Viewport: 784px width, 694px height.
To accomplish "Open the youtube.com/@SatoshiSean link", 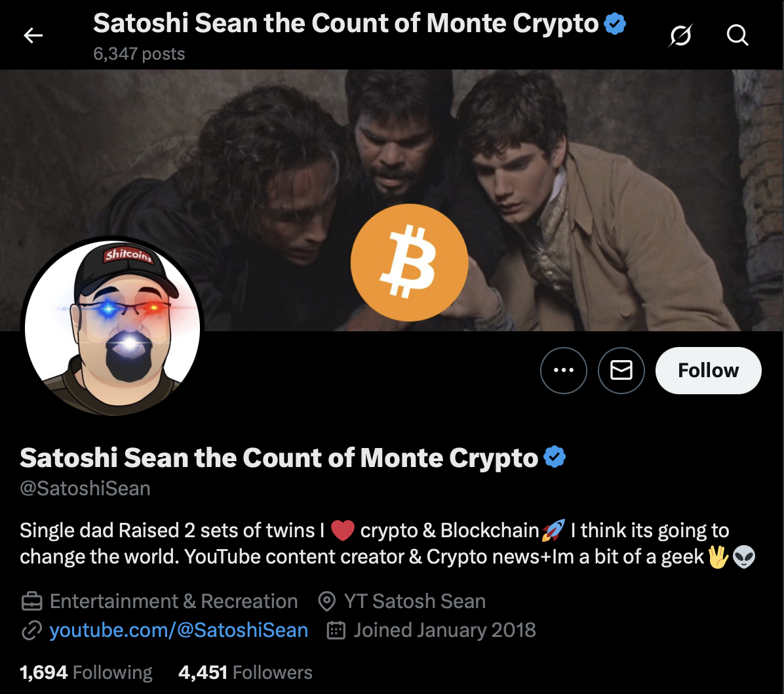I will click(x=178, y=630).
